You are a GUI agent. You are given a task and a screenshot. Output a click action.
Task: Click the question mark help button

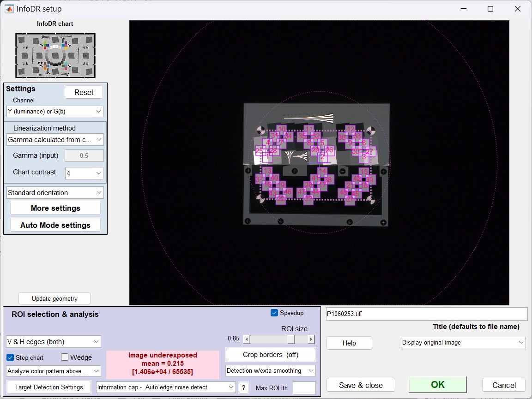click(x=243, y=387)
